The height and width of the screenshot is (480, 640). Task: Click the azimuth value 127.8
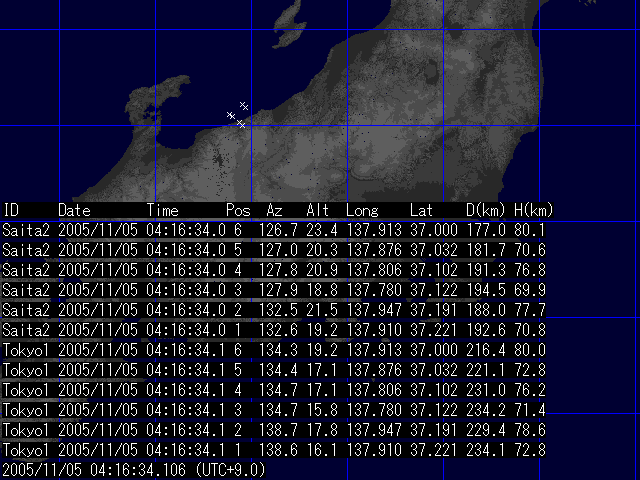(278, 270)
